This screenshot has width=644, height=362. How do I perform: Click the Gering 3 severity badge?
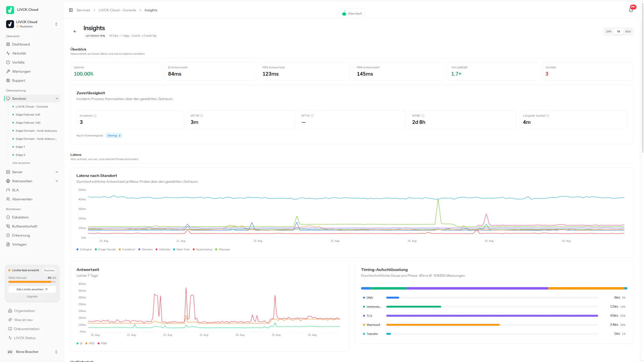coord(114,136)
